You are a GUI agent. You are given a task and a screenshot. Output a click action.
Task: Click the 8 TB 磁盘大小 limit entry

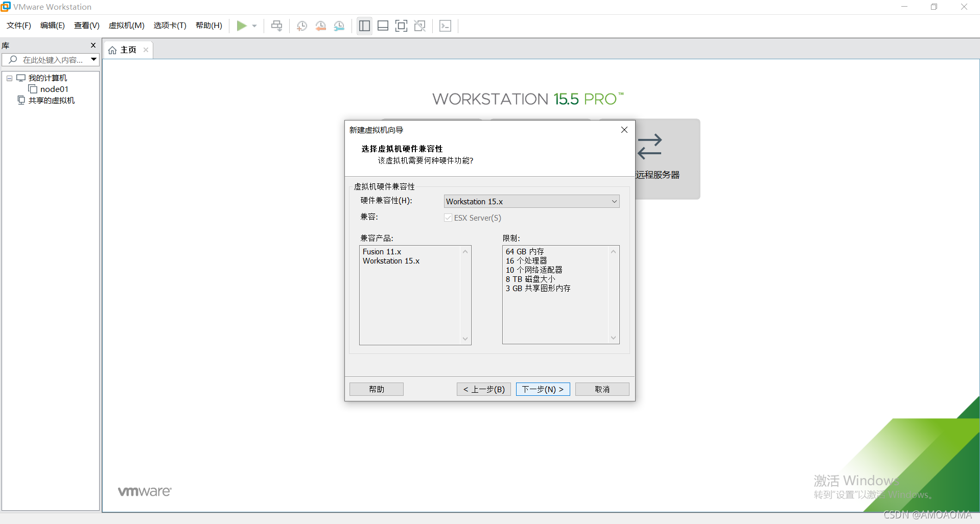tap(530, 279)
